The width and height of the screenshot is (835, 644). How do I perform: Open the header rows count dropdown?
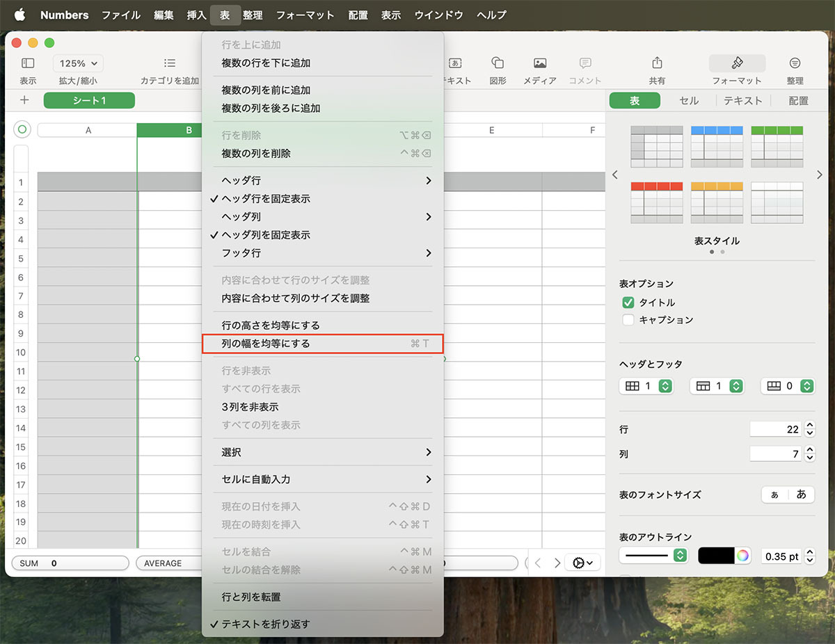pyautogui.click(x=717, y=386)
